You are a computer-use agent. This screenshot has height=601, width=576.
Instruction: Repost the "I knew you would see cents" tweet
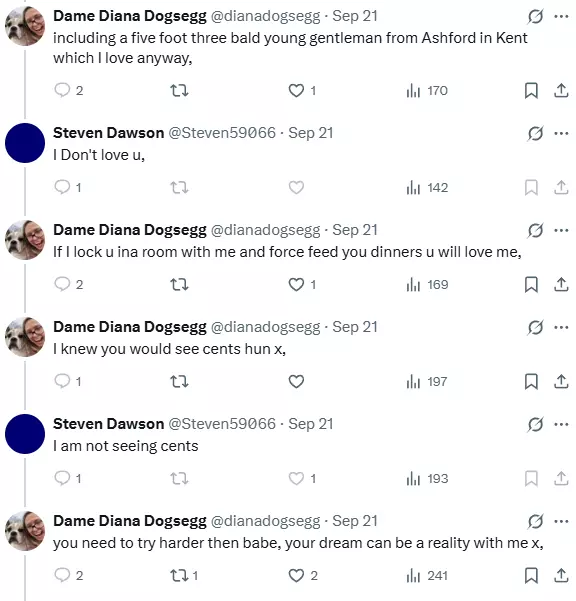coord(179,381)
